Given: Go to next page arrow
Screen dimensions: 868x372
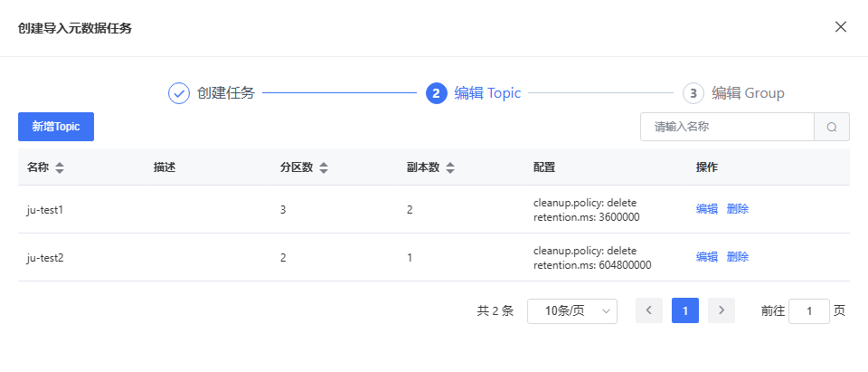Looking at the screenshot, I should [x=721, y=310].
